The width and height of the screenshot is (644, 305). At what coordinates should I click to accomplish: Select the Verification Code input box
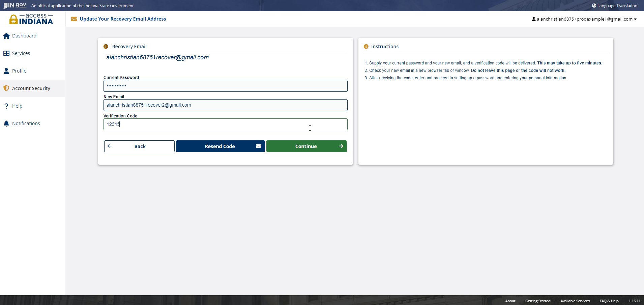[x=225, y=124]
